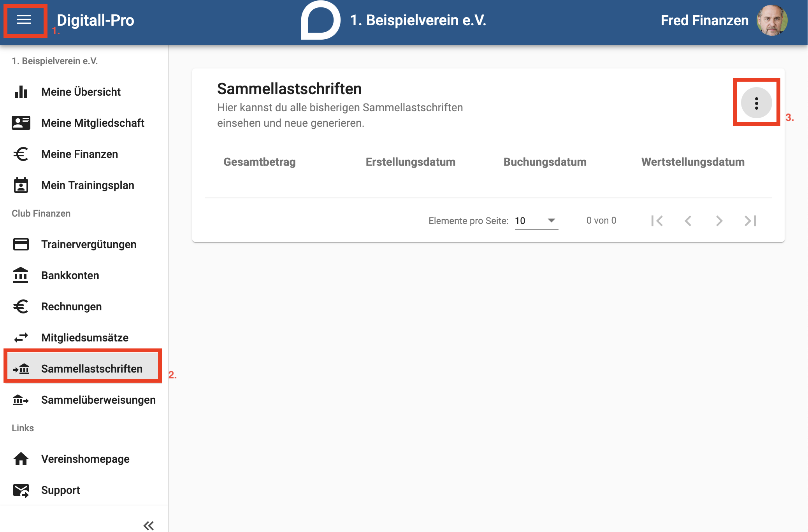This screenshot has height=532, width=808.
Task: Open Mitgliedsumsätze link
Action: pyautogui.click(x=84, y=338)
